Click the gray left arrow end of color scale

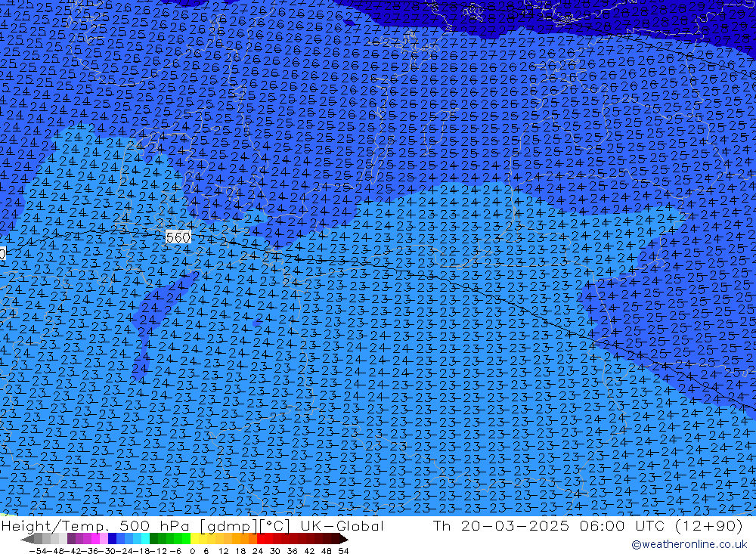point(27,540)
